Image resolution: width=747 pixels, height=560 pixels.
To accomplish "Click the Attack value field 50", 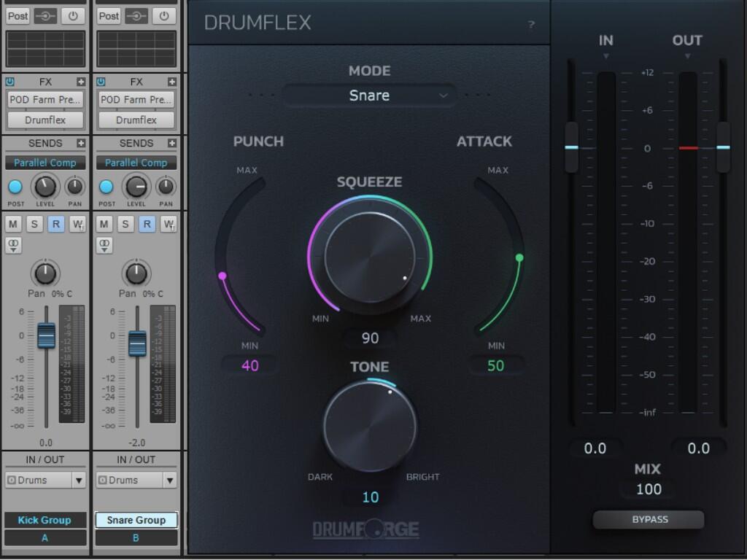I will coord(495,366).
